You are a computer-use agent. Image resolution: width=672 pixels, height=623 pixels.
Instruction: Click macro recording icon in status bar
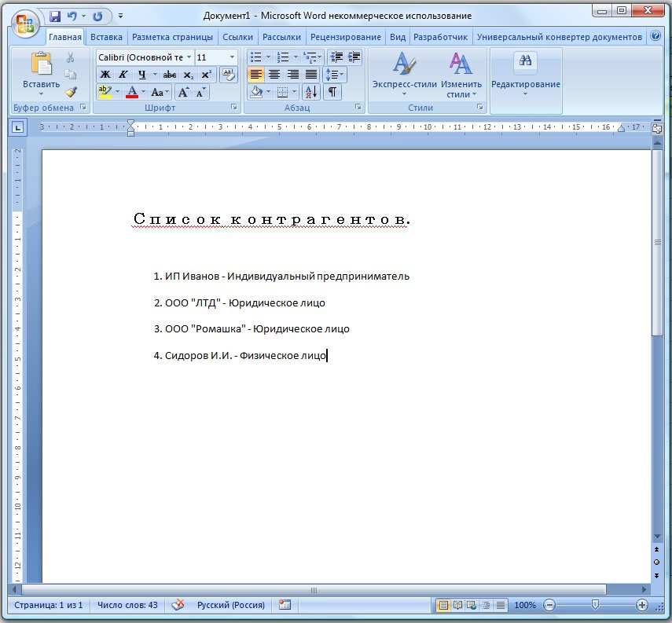coord(285,605)
